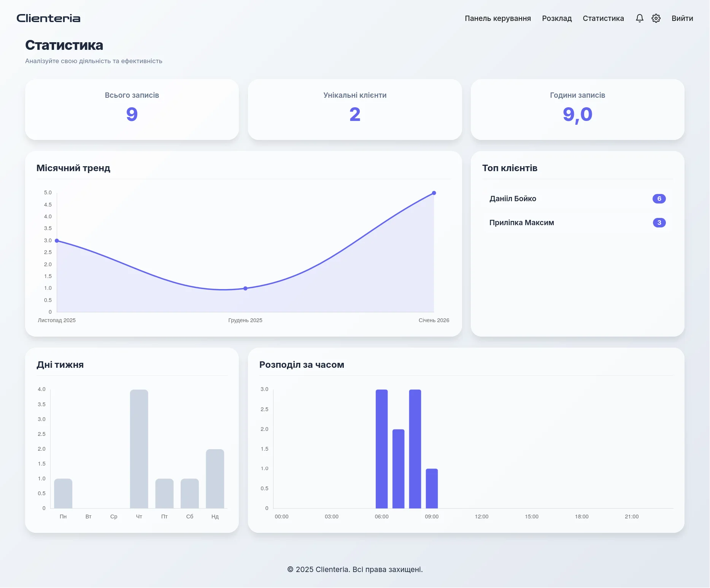
Task: Select client Даніл Бойко in Топ клієнтів
Action: 512,198
